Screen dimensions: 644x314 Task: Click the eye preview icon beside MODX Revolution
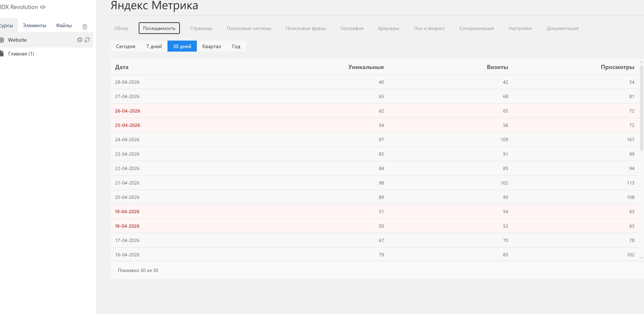point(43,7)
